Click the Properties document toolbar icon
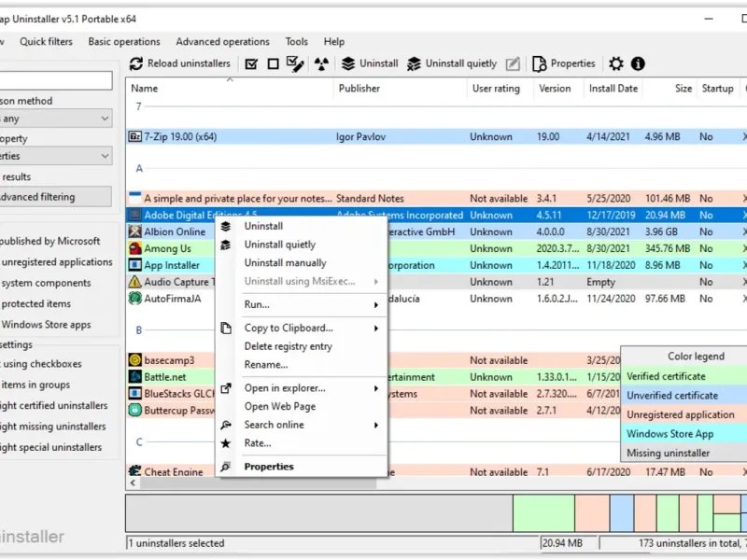This screenshot has height=560, width=747. (x=540, y=63)
